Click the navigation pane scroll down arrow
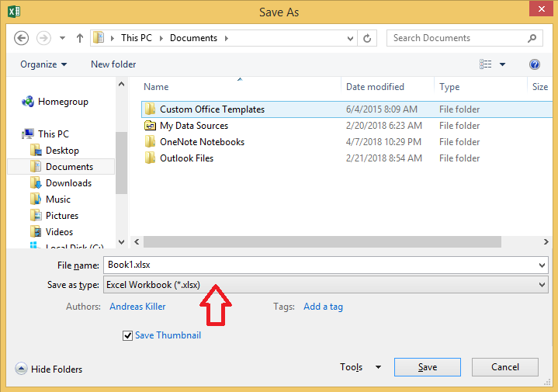This screenshot has height=392, width=558. (121, 242)
